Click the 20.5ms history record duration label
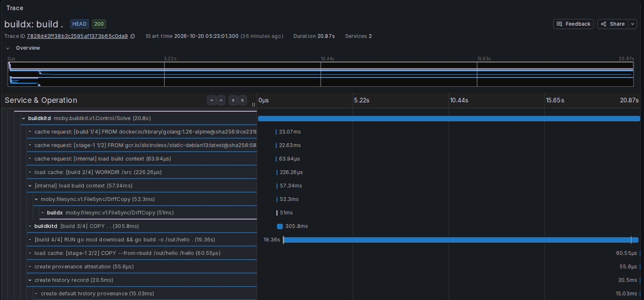The height and width of the screenshot is (300, 644). pos(627,280)
